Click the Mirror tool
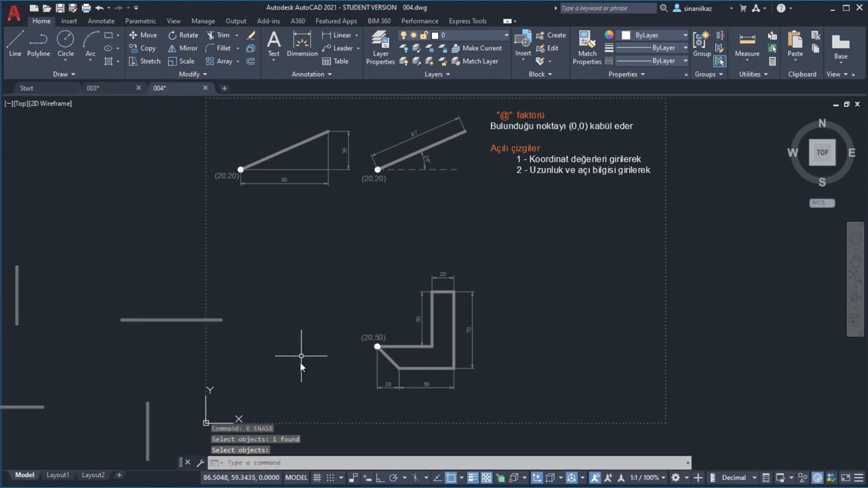Screen dimensions: 868x488 (182, 48)
